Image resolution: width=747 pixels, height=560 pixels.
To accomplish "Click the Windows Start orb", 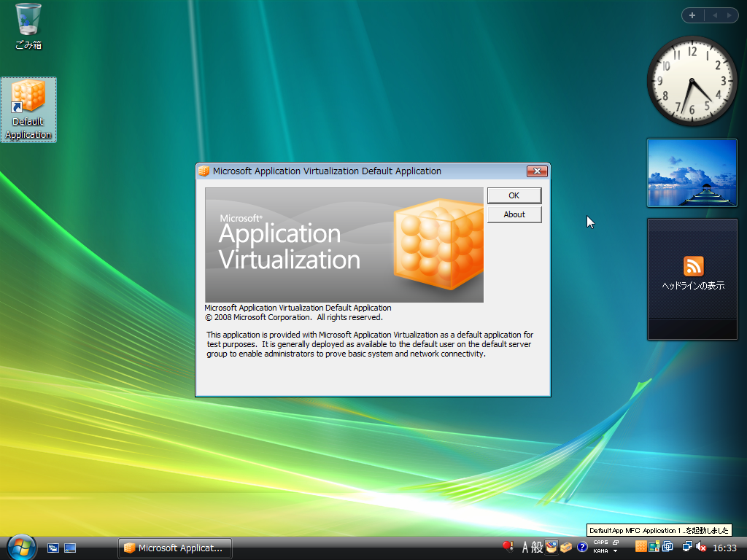I will [x=21, y=547].
